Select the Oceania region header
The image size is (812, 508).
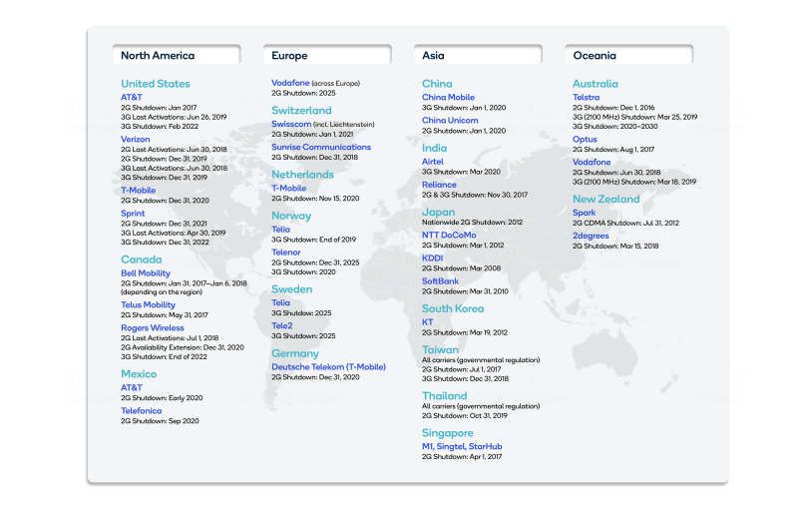[628, 55]
